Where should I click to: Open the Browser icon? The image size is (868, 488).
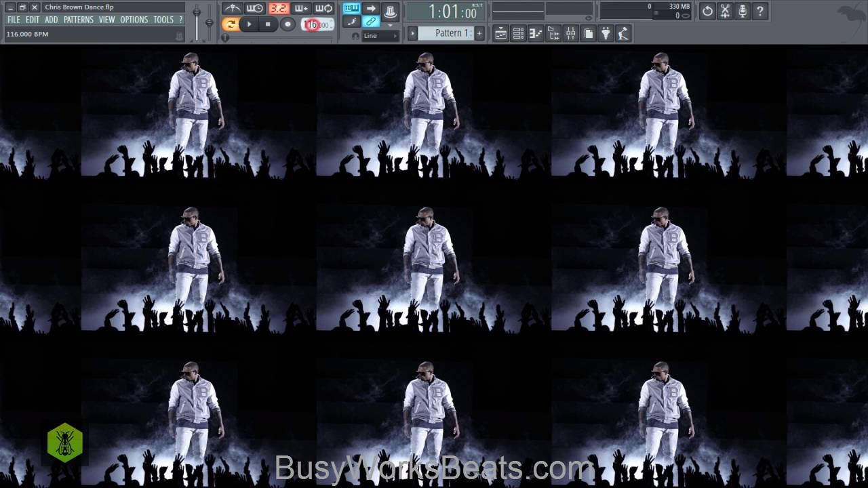pos(553,33)
